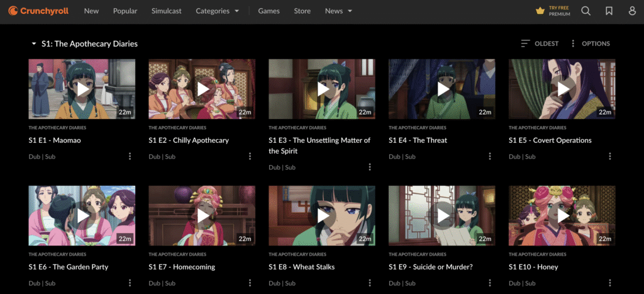Play S1 E5 Covert Operations via play icon
644x294 pixels.
pos(563,89)
